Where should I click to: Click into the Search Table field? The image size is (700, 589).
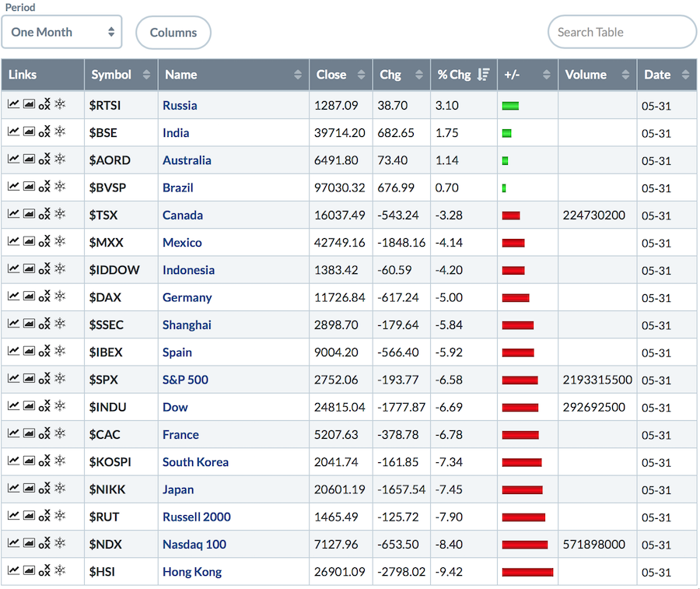tap(621, 32)
